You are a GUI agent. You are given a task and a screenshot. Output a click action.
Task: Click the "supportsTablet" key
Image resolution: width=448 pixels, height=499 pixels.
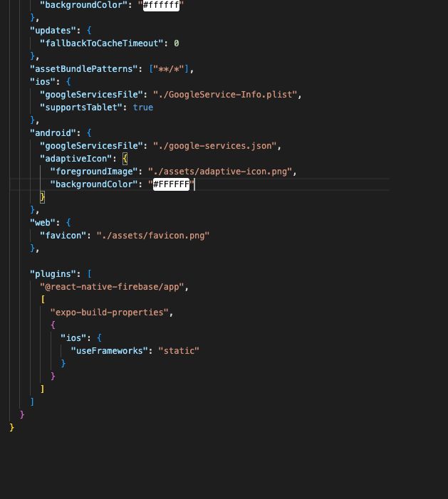click(81, 107)
